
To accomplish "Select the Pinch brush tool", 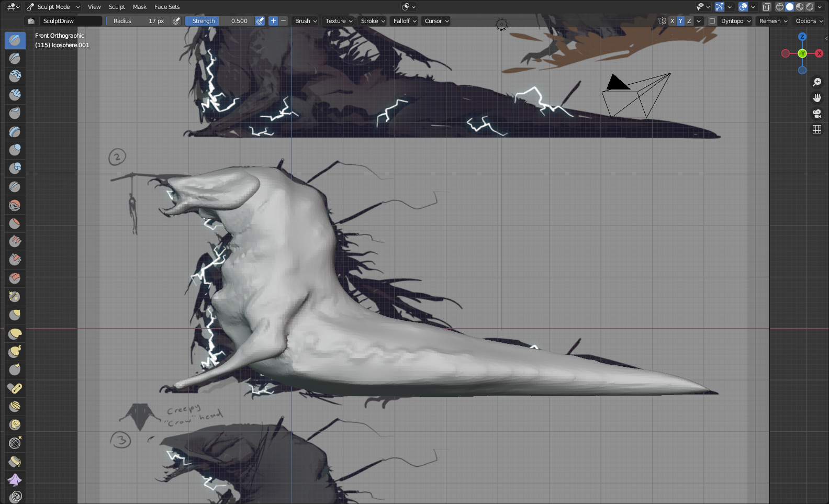I will 15,297.
